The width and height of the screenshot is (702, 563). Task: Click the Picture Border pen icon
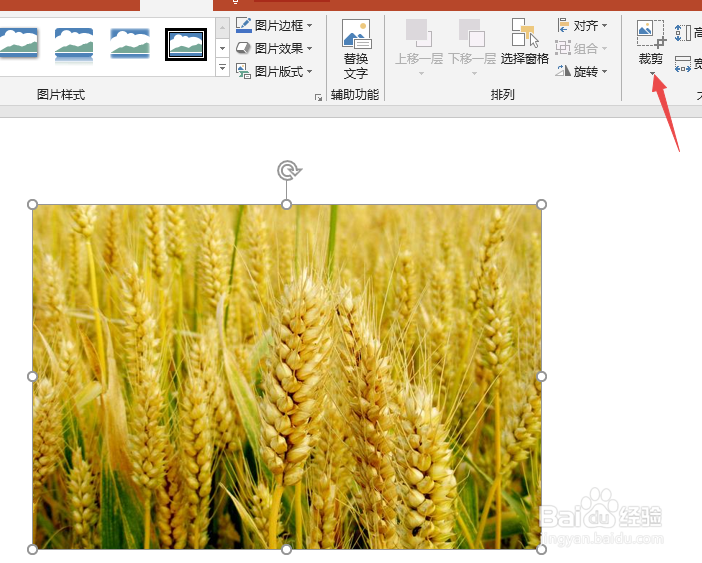pos(244,25)
